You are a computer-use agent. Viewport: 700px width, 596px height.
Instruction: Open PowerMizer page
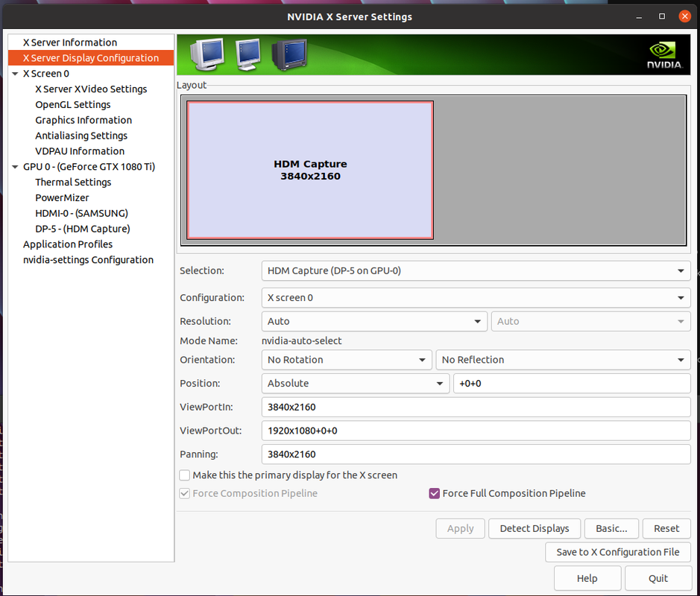pos(62,197)
